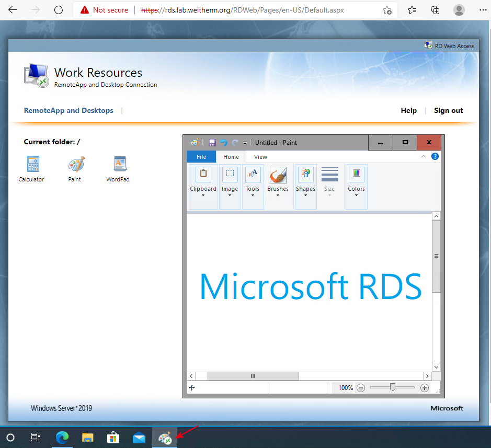Screen dimensions: 491x448
Task: Click the Sign out link
Action: [449, 110]
